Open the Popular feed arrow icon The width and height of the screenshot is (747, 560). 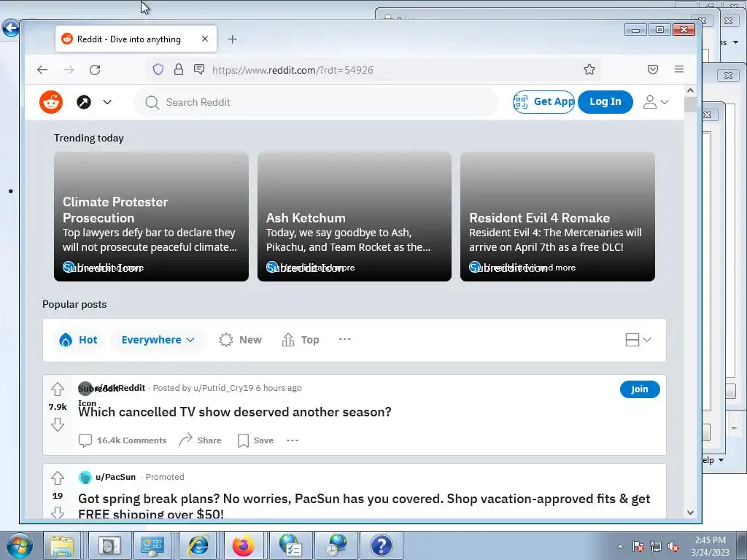(x=84, y=102)
